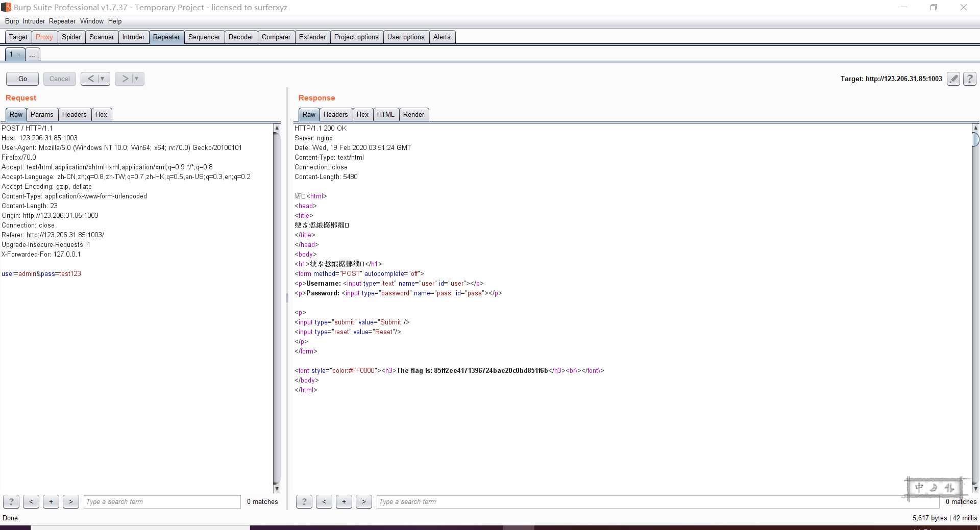Screen dimensions: 980x530
Task: Select the Response Headers tab
Action: (x=336, y=114)
